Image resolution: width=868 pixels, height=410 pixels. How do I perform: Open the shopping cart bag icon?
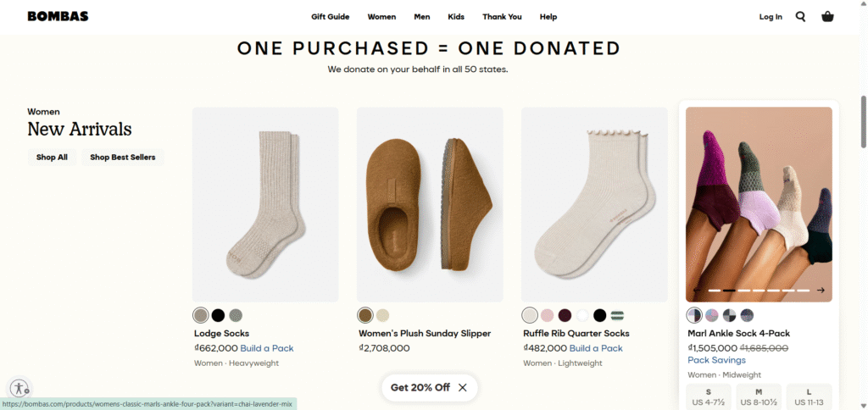pos(827,16)
